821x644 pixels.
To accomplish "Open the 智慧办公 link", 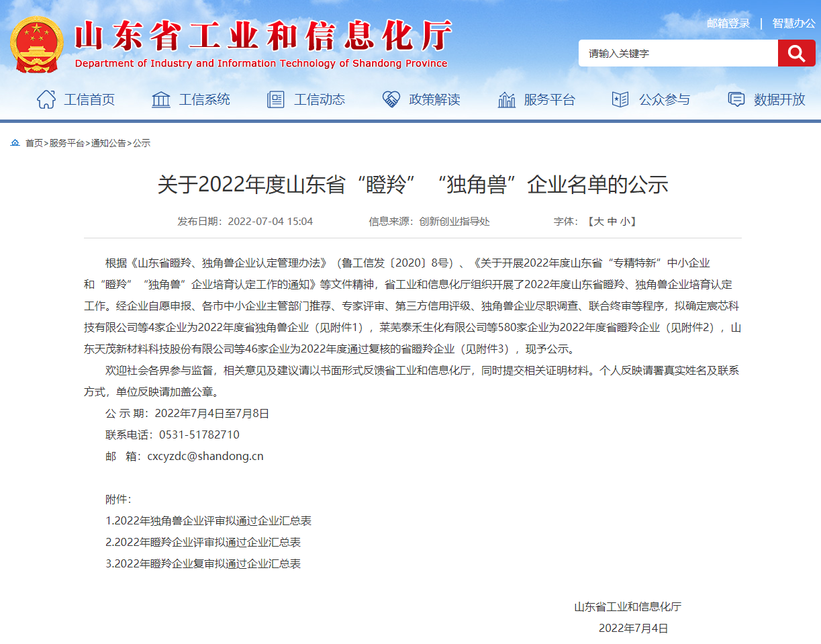I will [793, 24].
